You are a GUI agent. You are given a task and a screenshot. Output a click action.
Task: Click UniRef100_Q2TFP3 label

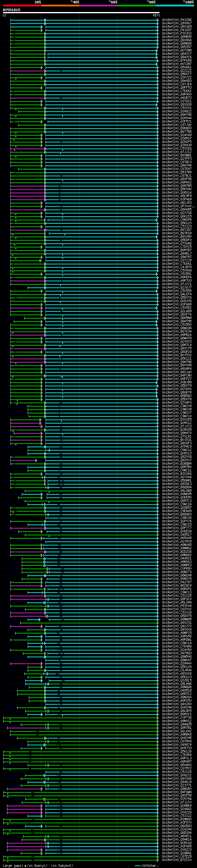tap(176, 159)
